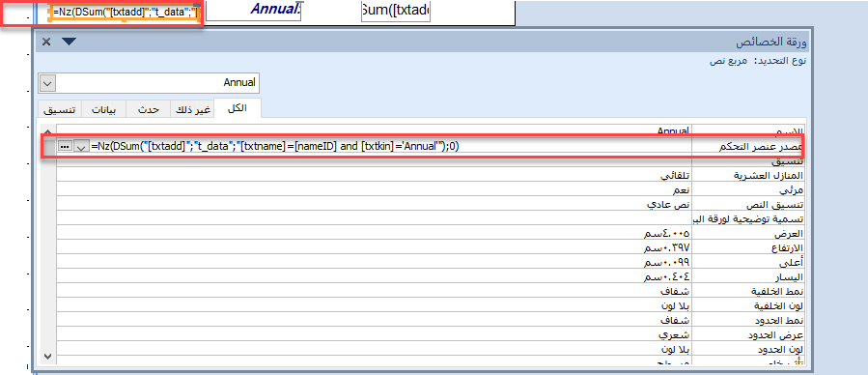This screenshot has height=375, width=868.
Task: Switch to the الكل tab
Action: [x=237, y=108]
